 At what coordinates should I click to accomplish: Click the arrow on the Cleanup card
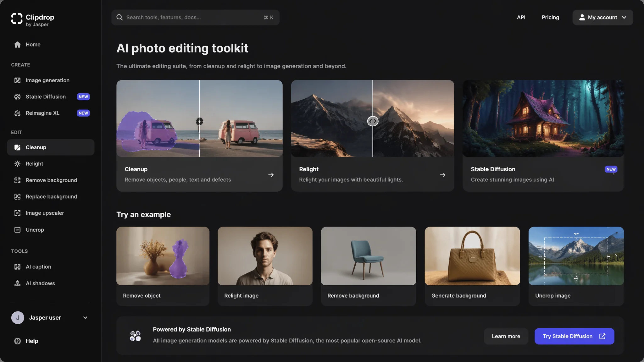pos(271,175)
